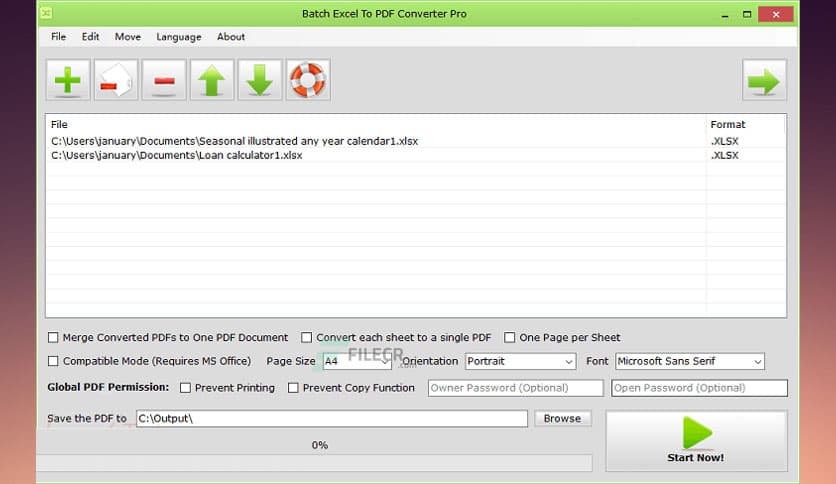Click the Remove selected file page icon
Viewport: 836px width, 484px height.
[x=116, y=80]
